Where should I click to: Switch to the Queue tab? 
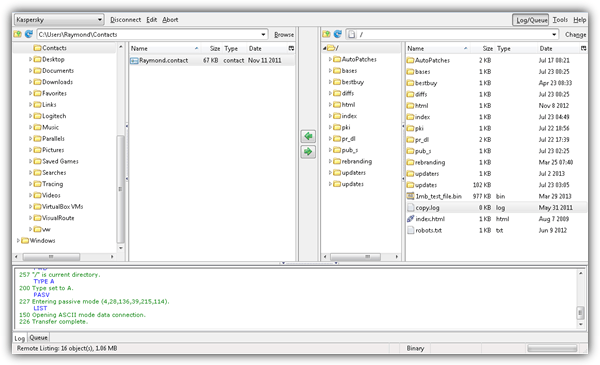(39, 337)
